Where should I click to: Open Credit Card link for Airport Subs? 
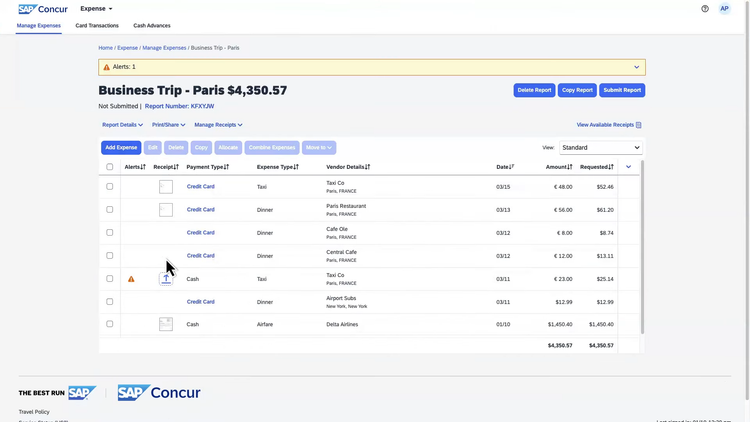200,302
